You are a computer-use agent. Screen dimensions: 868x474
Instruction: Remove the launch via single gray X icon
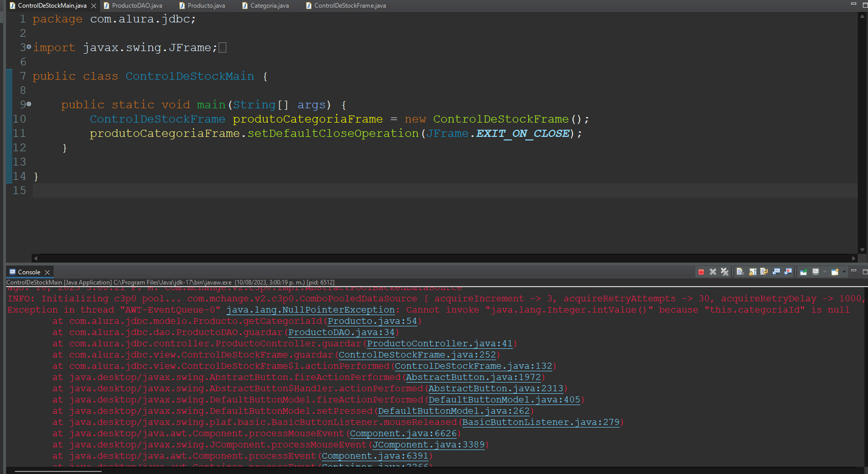point(713,272)
